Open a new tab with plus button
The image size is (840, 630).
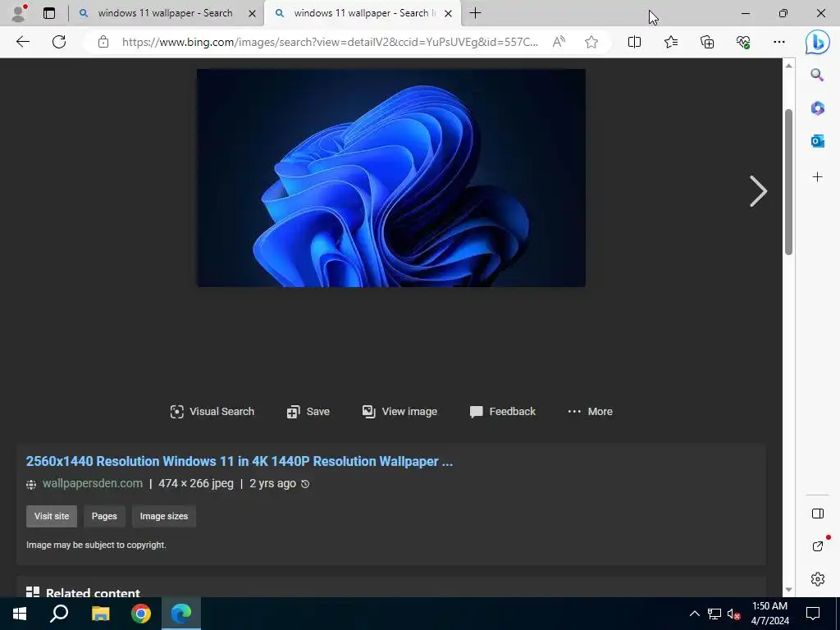(475, 13)
